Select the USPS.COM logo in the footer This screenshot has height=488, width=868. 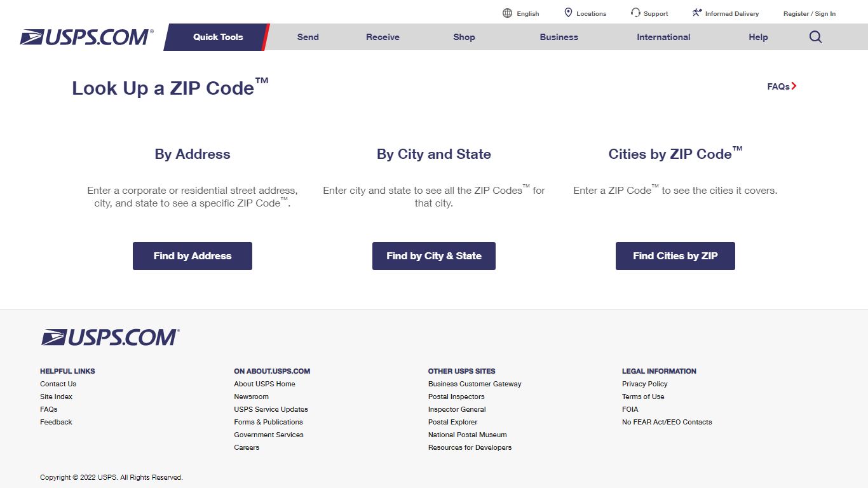(110, 337)
